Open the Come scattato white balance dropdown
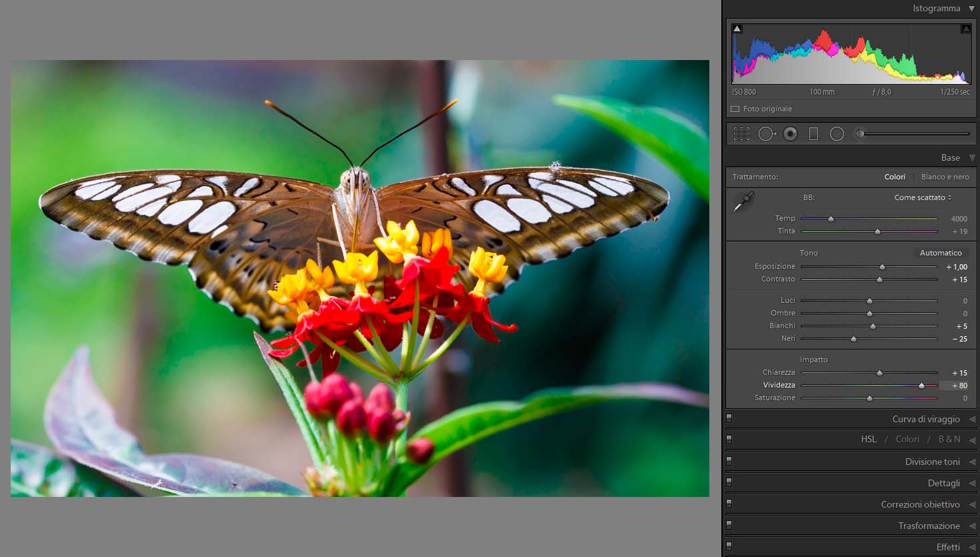 point(923,197)
